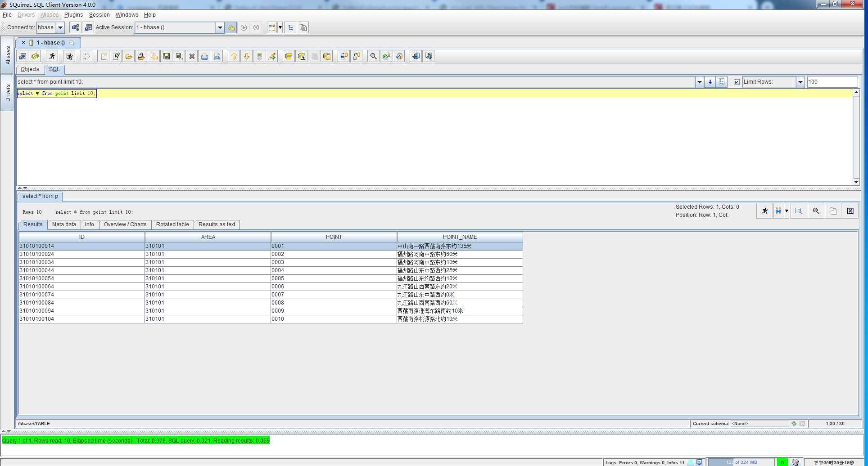Click the X delete icon in SQL toolbar
This screenshot has height=466, width=868.
coord(192,56)
